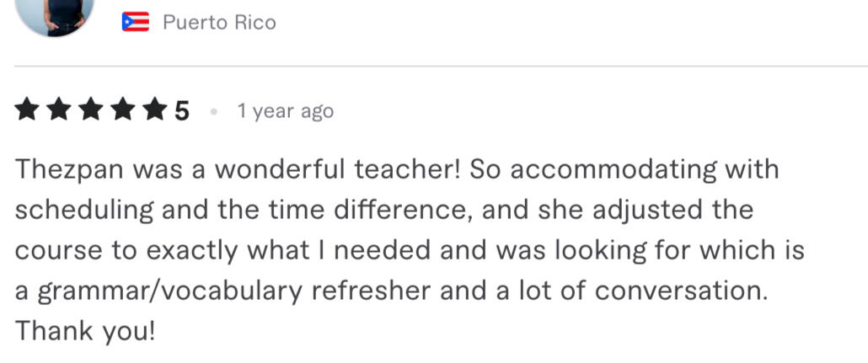Click "grammar/vocabulary" in the review text
This screenshot has width=868, height=363.
tap(158, 291)
